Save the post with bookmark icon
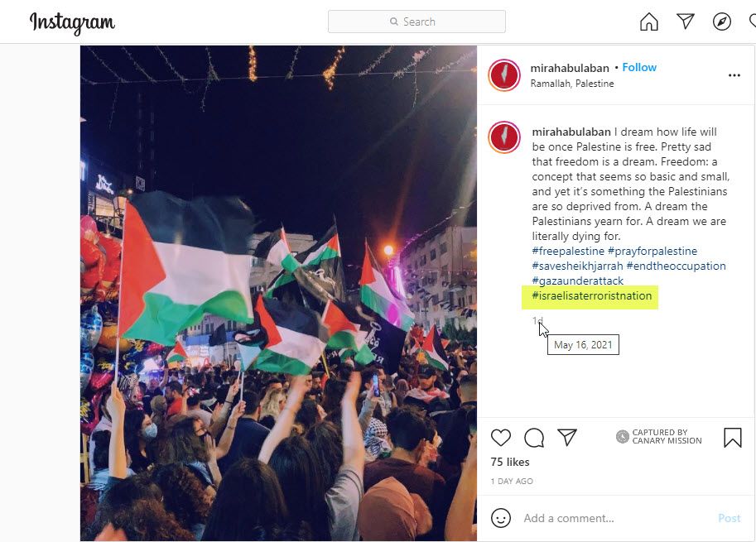Screen dimensions: 756x542 pos(732,438)
